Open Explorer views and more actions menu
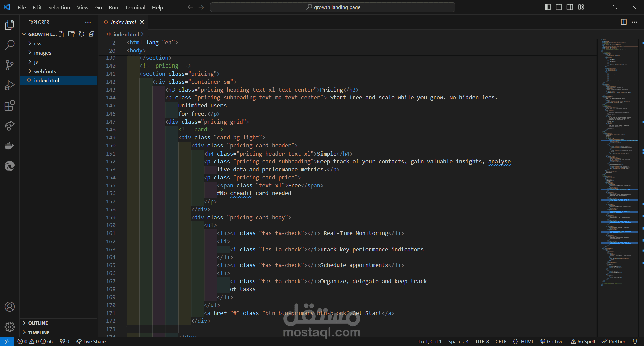This screenshot has height=346, width=644. [88, 22]
